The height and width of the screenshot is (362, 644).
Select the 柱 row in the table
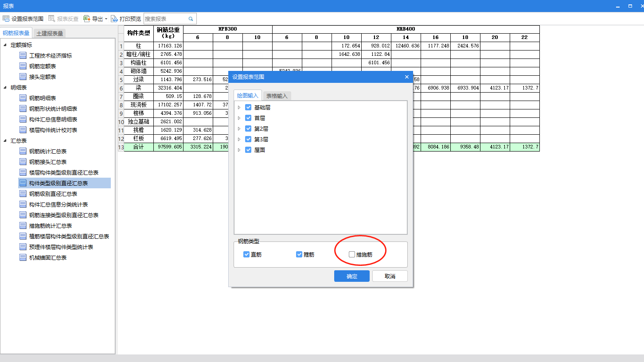pos(138,46)
